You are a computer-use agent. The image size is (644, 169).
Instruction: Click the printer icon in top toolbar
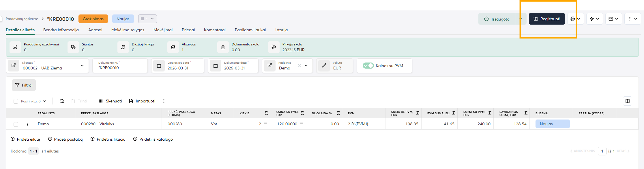573,19
